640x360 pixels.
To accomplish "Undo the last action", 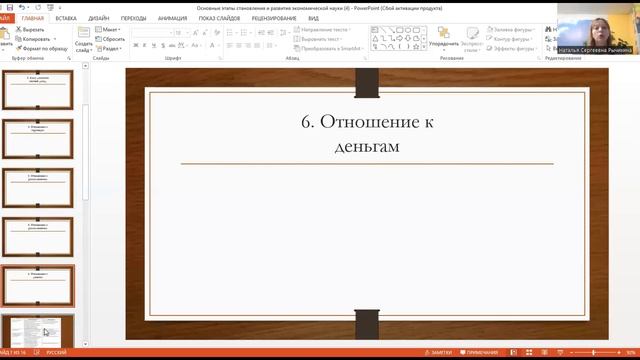I will coord(22,8).
